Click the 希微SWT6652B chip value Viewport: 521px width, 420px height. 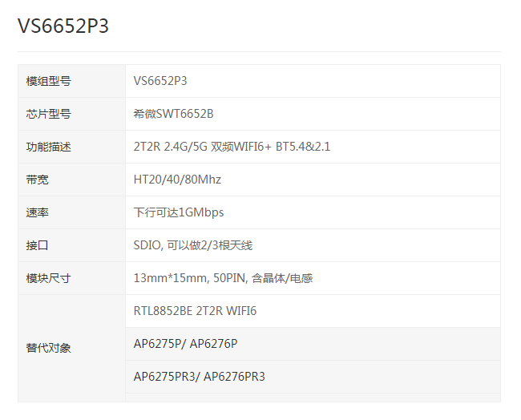(173, 114)
